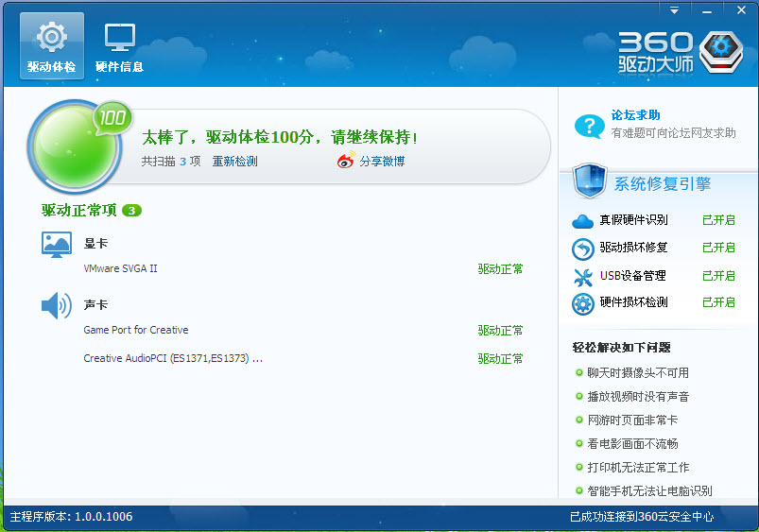759x532 pixels.
Task: Open the 驱动体检 gear tab
Action: pyautogui.click(x=52, y=46)
